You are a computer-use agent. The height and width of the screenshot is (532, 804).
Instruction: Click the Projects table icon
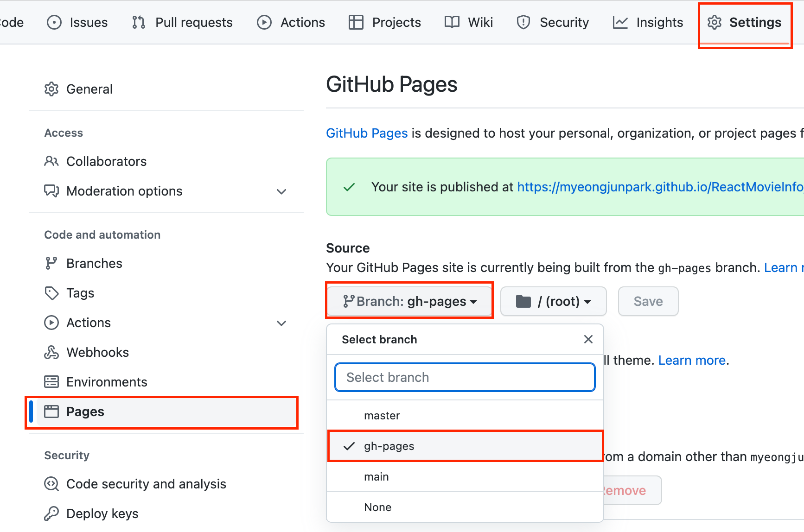pyautogui.click(x=356, y=22)
